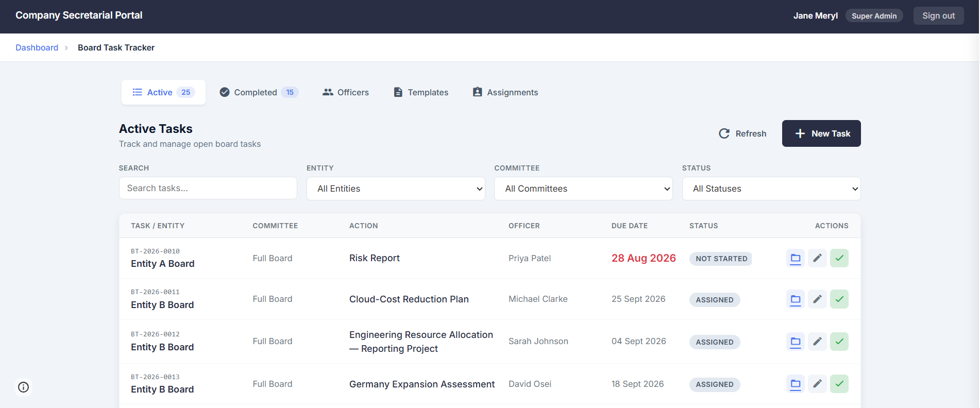Click officer David Osei
Viewport: 980px width, 408px height.
pyautogui.click(x=530, y=384)
